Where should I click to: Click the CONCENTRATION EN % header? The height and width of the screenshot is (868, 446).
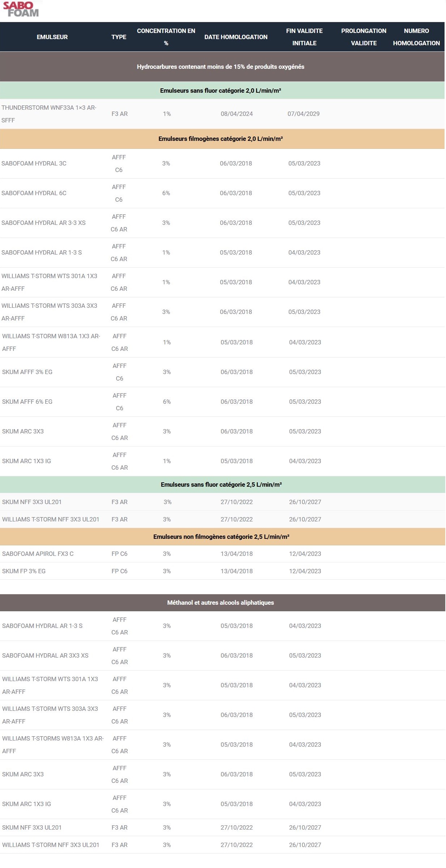(166, 37)
